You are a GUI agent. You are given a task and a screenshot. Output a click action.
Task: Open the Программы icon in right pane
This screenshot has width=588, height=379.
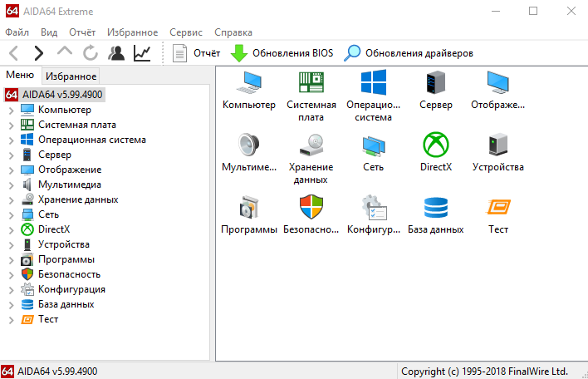[x=249, y=207]
